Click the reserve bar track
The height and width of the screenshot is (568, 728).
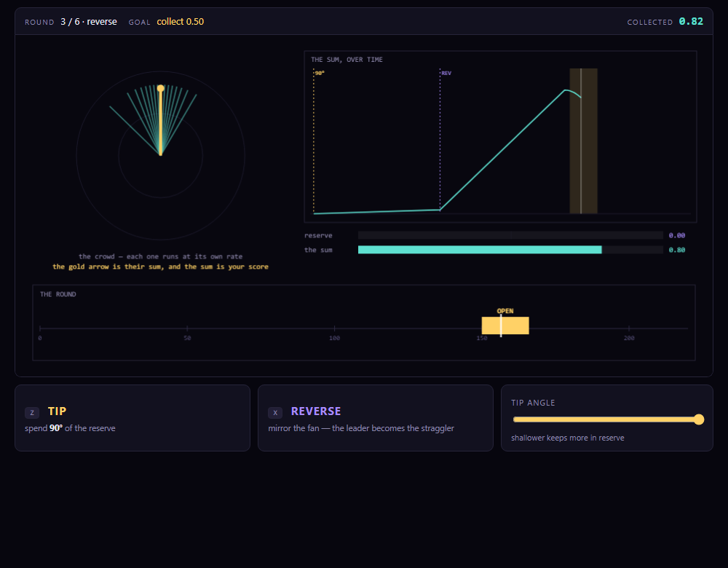510,235
